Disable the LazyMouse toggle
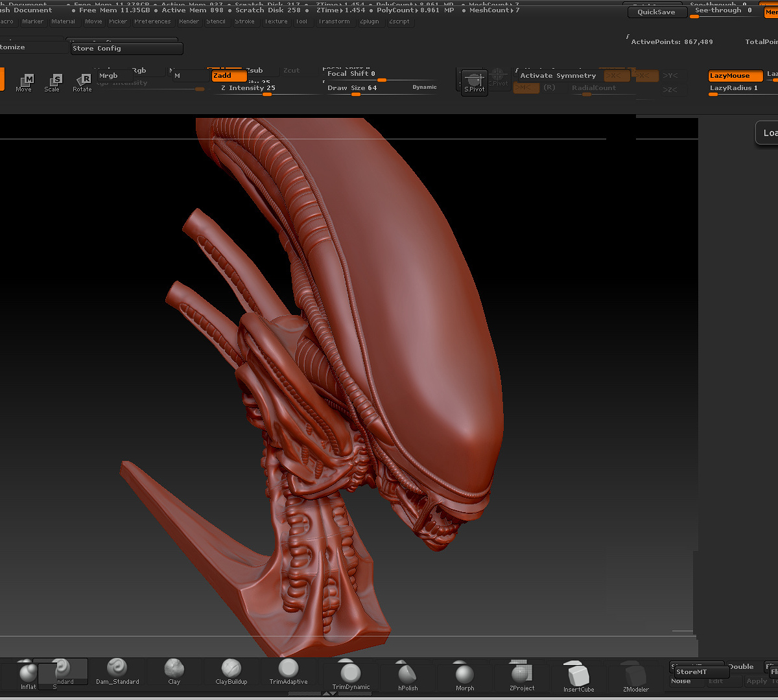Viewport: 778px width, 700px height. tap(735, 76)
